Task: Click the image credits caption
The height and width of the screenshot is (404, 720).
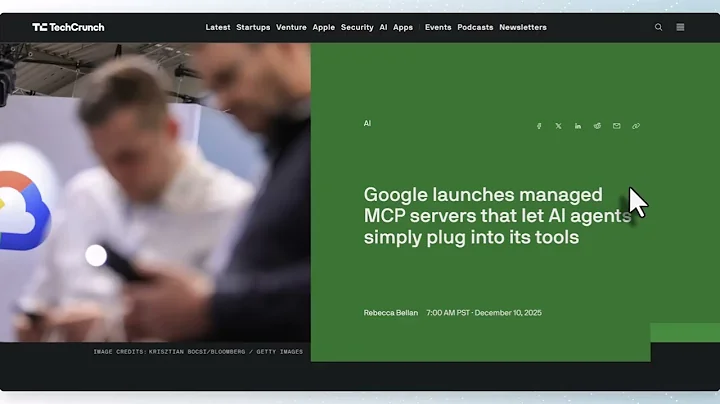Action: 198,352
